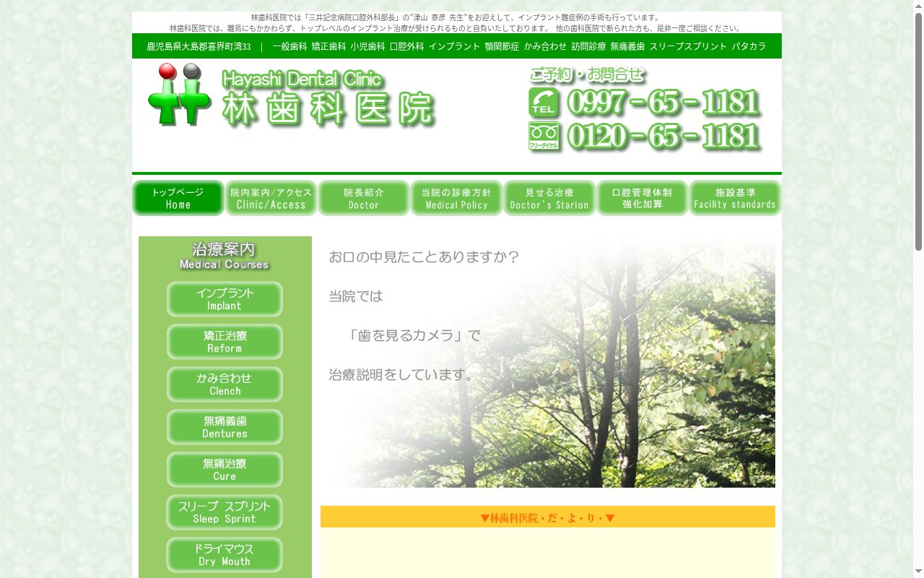Go to the 院長紹介 Doctor page
This screenshot has width=924, height=578.
tap(364, 198)
